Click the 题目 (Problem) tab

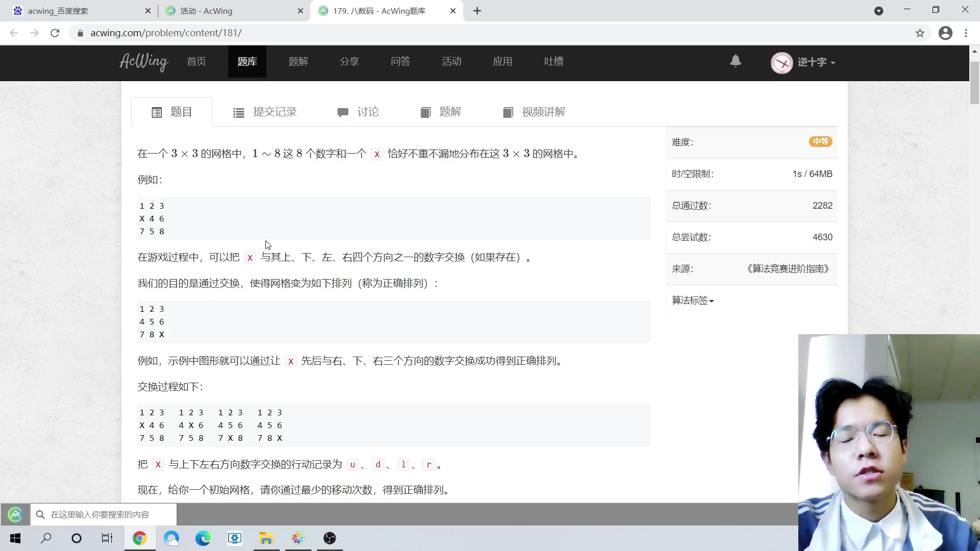(x=171, y=112)
